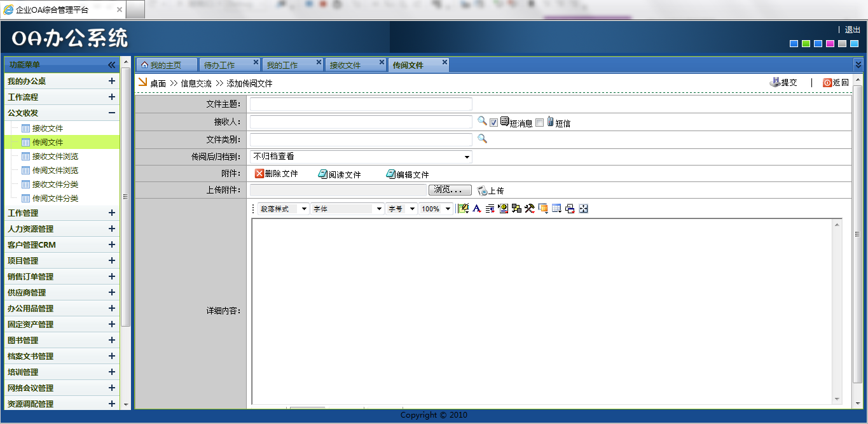Switch to the 我的主页 tab

166,65
